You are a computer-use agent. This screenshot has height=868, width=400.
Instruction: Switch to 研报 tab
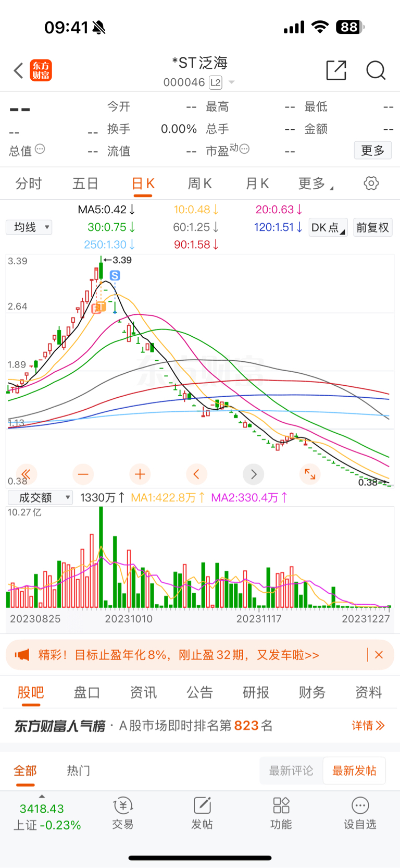[x=256, y=692]
